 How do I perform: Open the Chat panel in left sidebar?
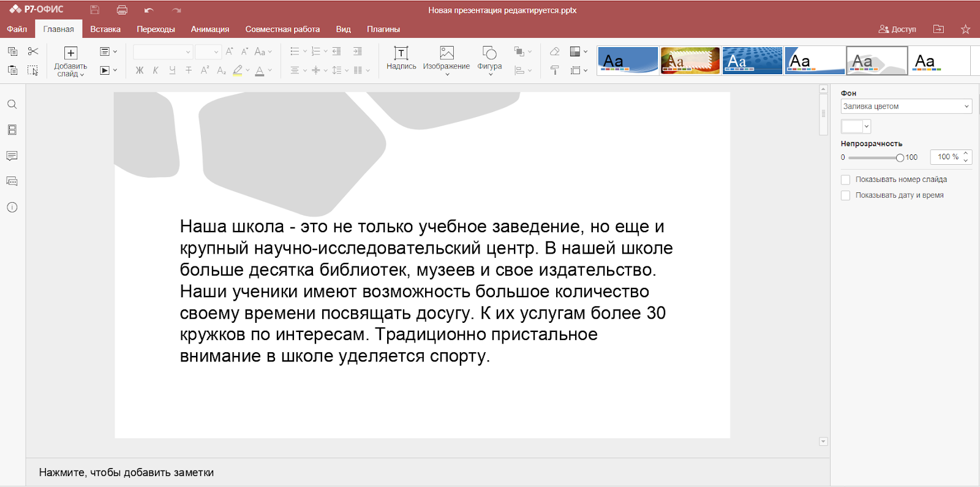12,181
